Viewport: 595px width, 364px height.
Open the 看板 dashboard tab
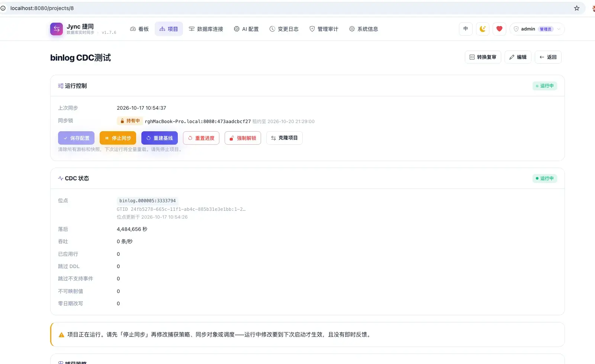pos(139,29)
